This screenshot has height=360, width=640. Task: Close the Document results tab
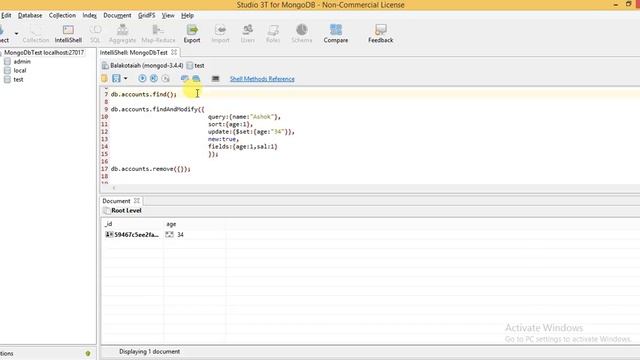tap(137, 200)
